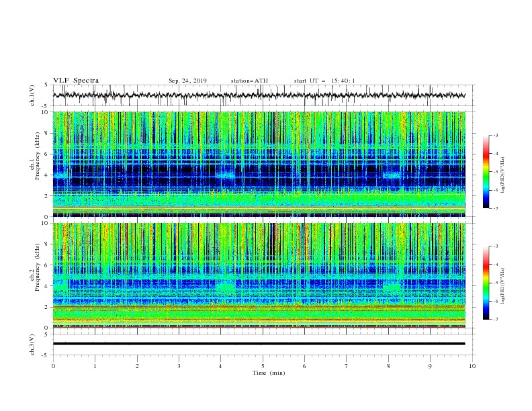Click the ch.3(V) waveform axis label
The width and height of the screenshot is (532, 411).
pos(32,345)
